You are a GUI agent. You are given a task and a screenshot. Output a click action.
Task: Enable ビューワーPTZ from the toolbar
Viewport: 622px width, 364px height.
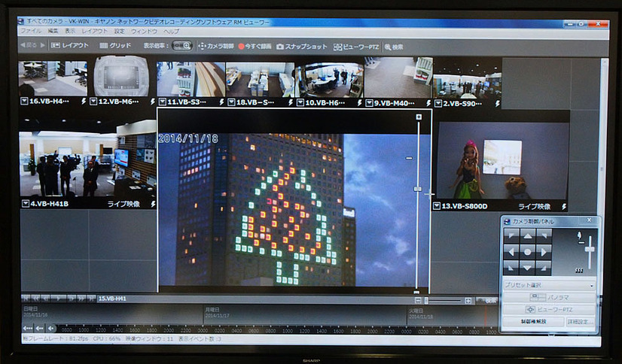[356, 47]
